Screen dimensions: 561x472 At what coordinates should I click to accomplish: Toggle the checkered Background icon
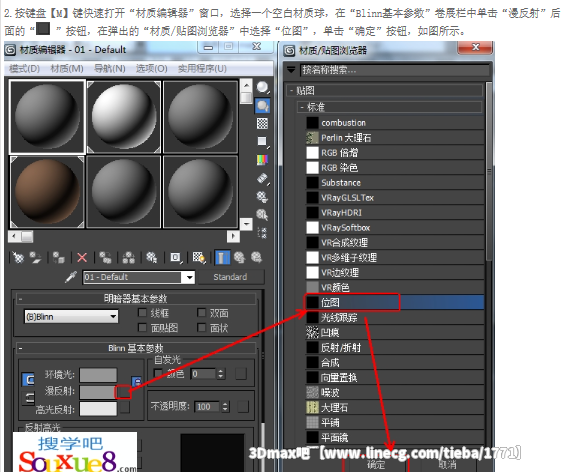click(x=262, y=123)
